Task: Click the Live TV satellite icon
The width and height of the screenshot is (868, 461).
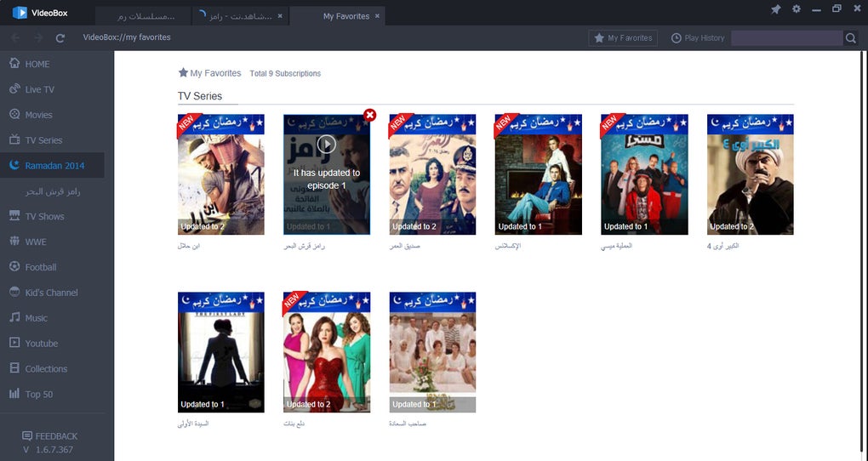Action: (14, 88)
